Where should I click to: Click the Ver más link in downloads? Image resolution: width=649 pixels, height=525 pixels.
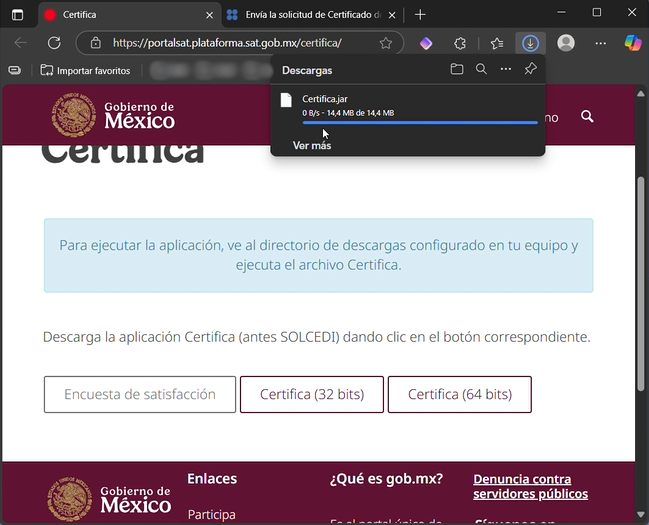[x=311, y=145]
